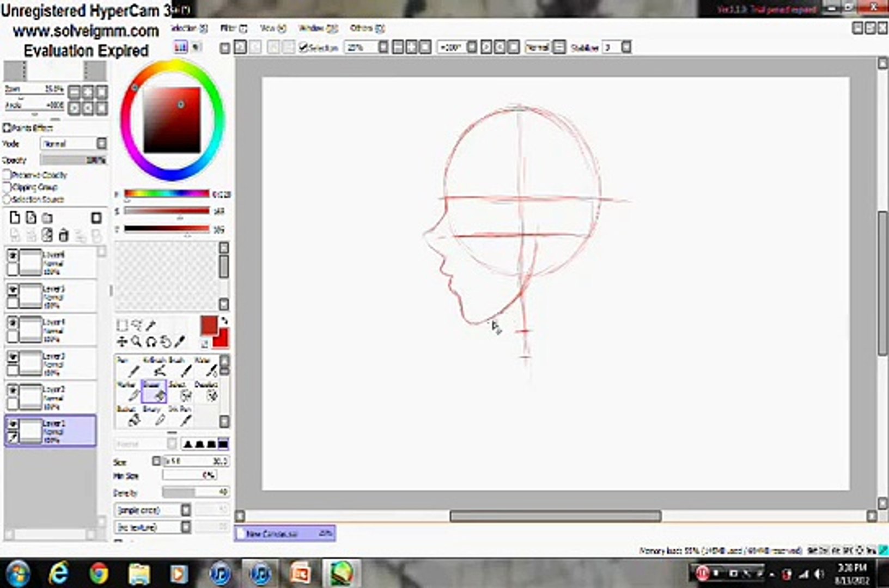
Task: Toggle visibility eye of Layer6
Action: (x=12, y=255)
